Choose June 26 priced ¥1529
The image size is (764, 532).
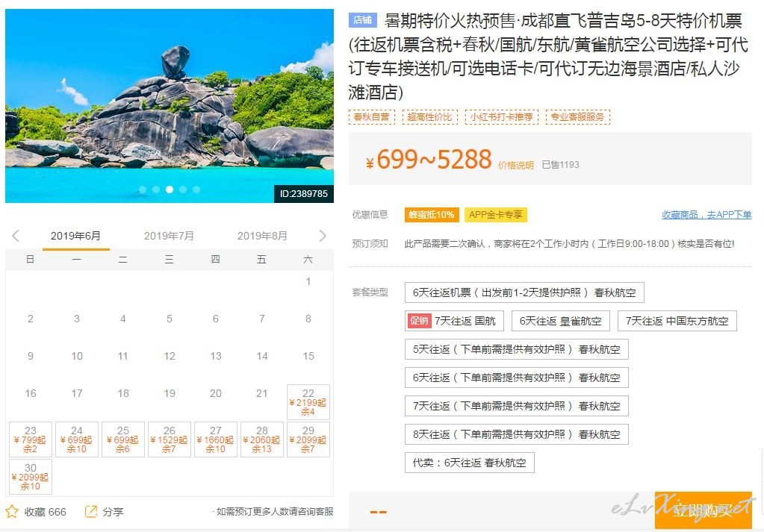point(169,439)
